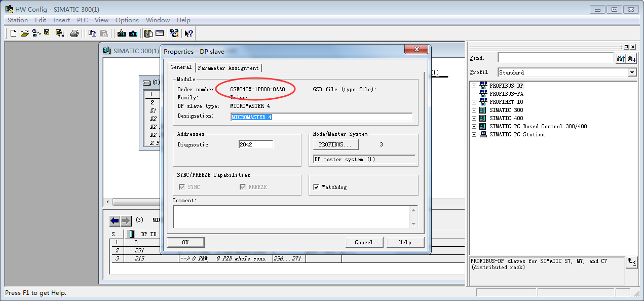Open the Options menu
Screen dimensions: 644x301
(127, 20)
